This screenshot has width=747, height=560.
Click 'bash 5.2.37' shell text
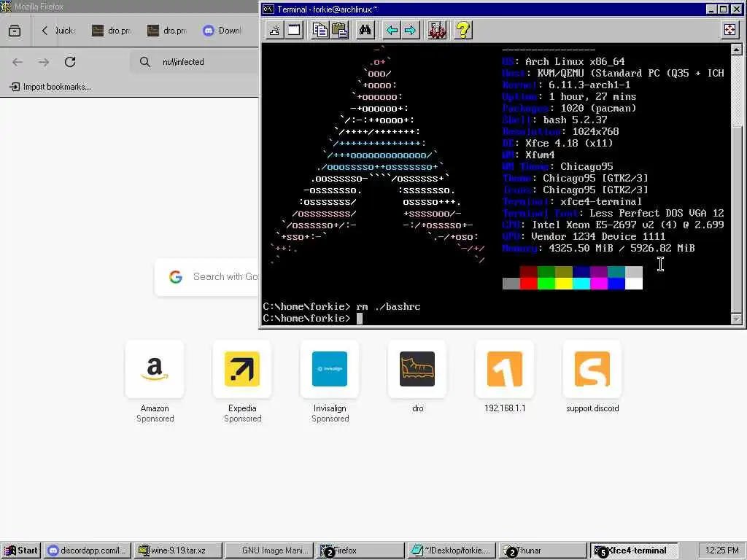(x=575, y=120)
